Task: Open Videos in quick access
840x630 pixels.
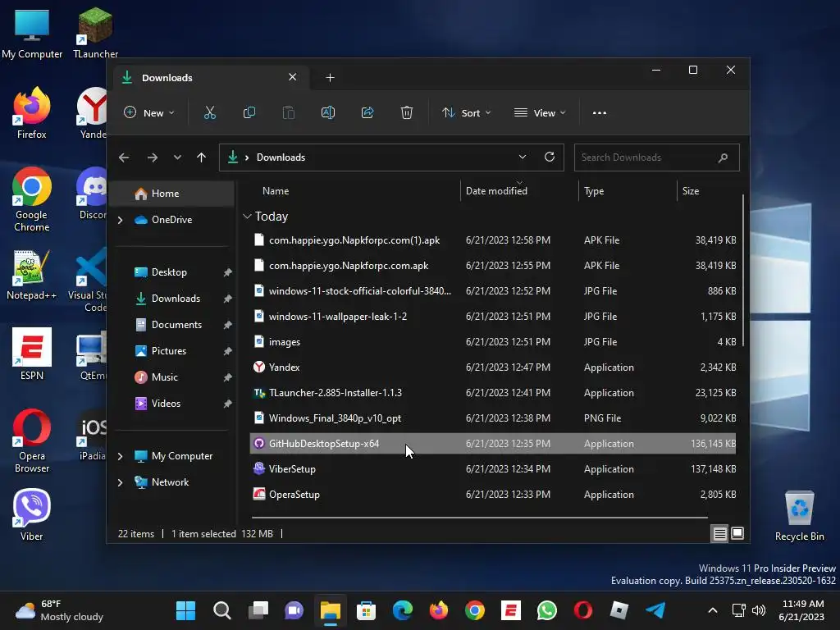Action: click(166, 404)
